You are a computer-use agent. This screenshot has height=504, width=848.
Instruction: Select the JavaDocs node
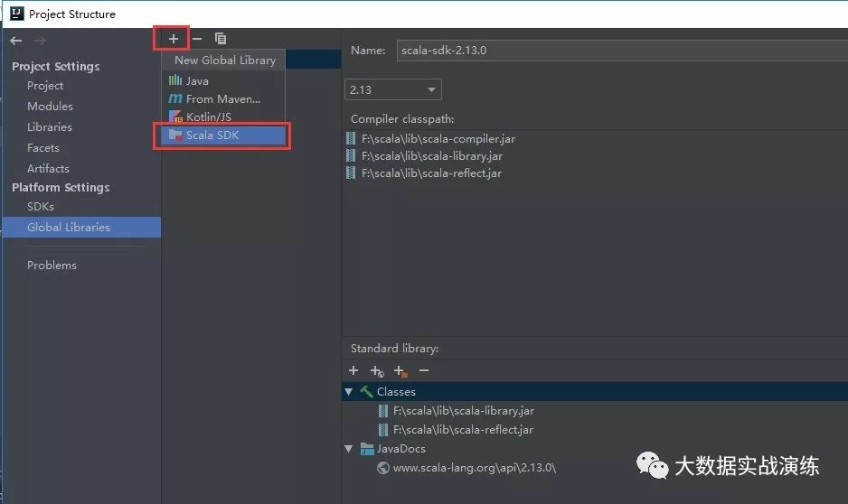pyautogui.click(x=400, y=449)
